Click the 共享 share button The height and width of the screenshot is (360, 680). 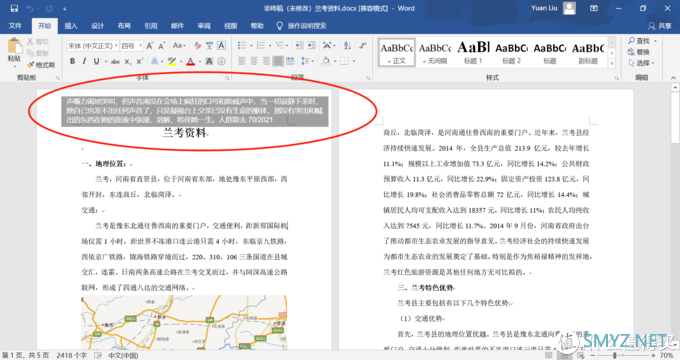tap(659, 26)
